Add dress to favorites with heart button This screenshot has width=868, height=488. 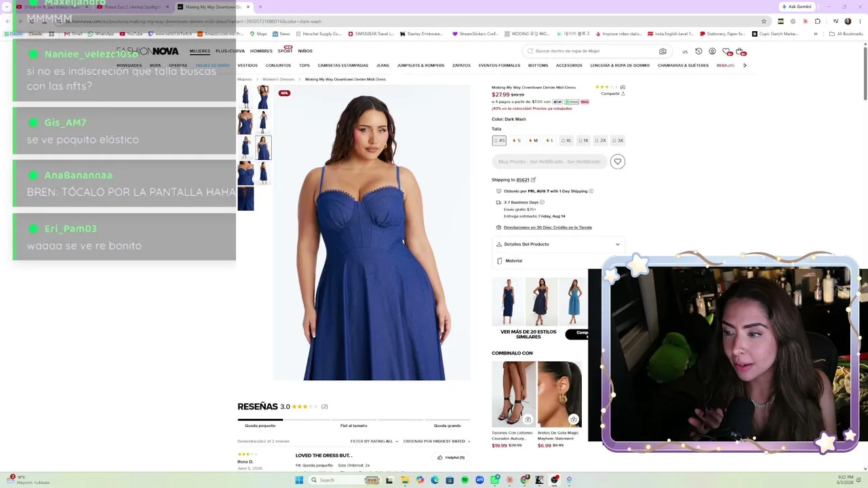pos(617,161)
